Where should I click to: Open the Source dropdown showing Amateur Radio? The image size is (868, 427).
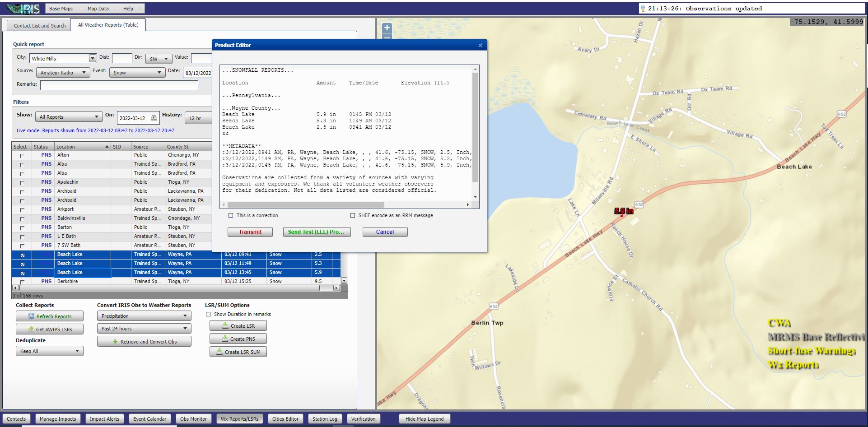[63, 73]
